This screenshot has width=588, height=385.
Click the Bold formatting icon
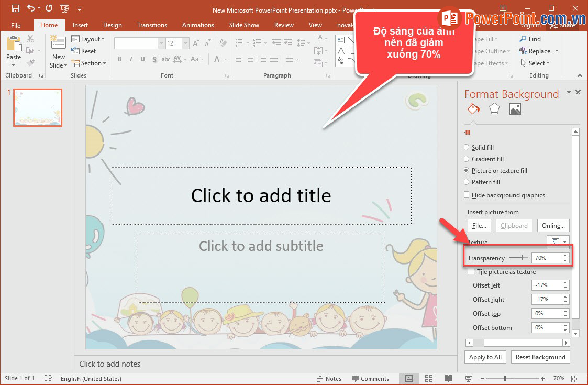point(119,59)
